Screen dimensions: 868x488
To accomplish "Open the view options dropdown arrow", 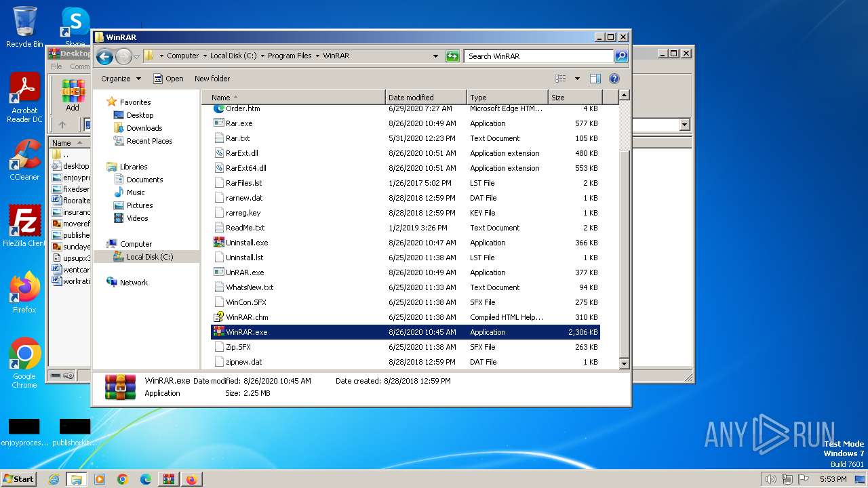I will pos(577,79).
